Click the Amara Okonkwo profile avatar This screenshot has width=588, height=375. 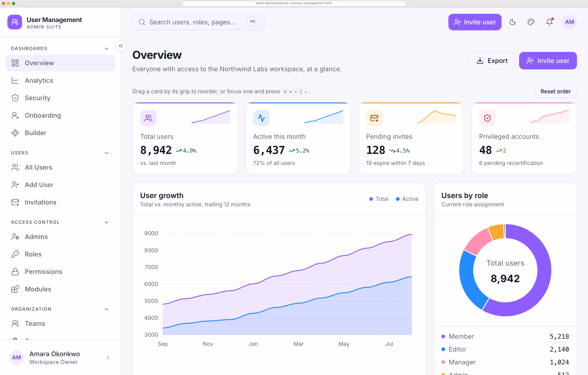click(16, 357)
